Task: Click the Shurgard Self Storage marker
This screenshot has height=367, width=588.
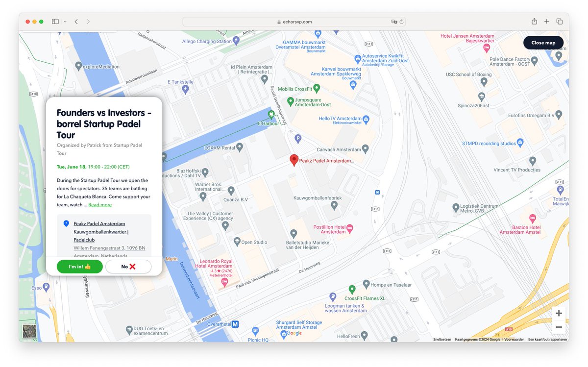Action: coord(283,334)
